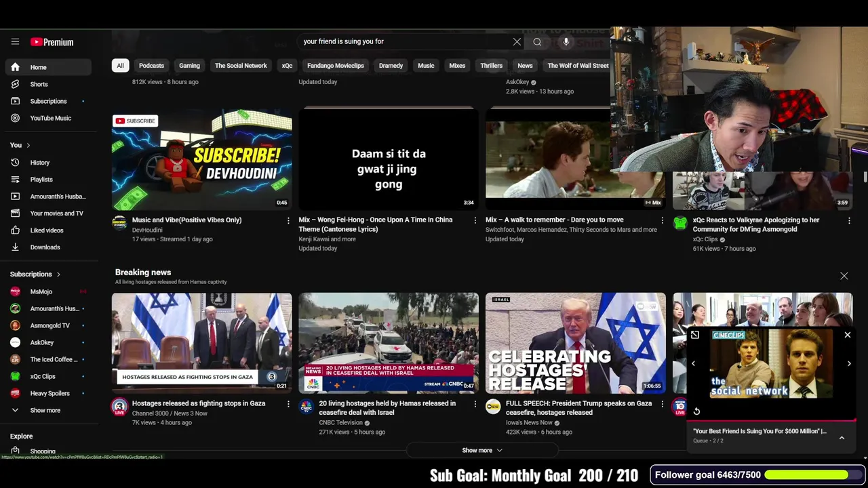The image size is (868, 488).
Task: Select the Dramedy filter chip
Action: point(391,66)
